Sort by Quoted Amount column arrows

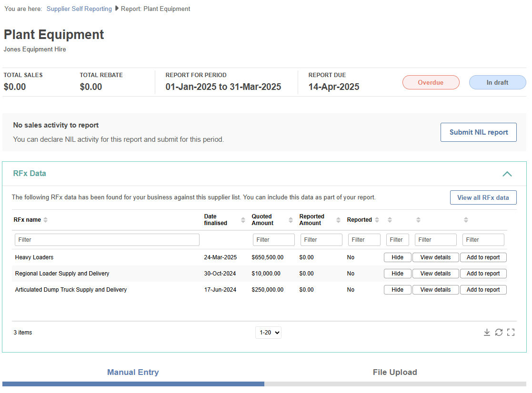pyautogui.click(x=291, y=220)
